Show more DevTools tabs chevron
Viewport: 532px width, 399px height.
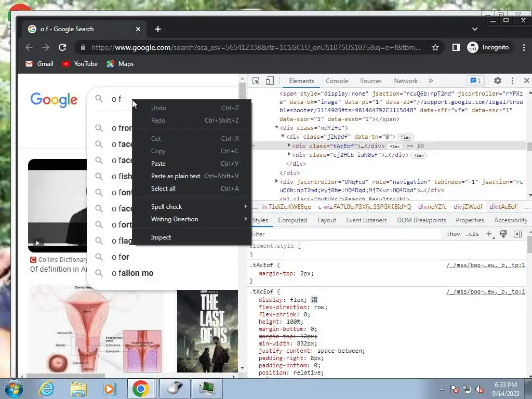click(431, 81)
